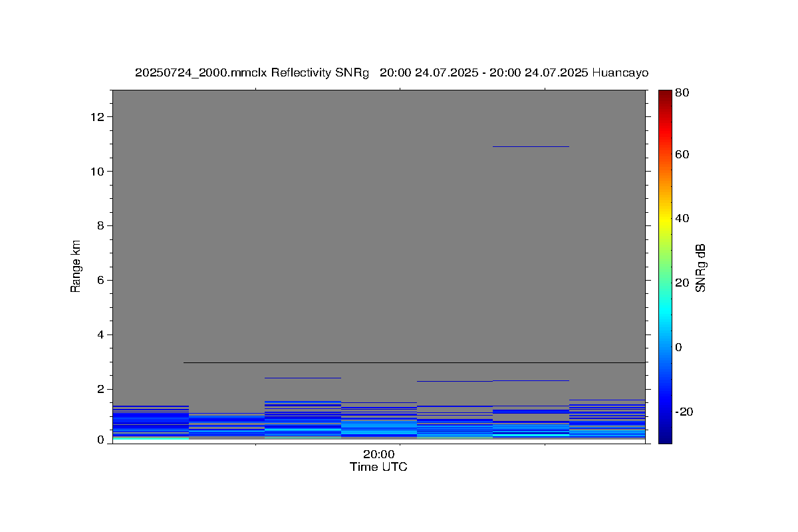Click the SNRg colorbar gradient

click(x=664, y=266)
